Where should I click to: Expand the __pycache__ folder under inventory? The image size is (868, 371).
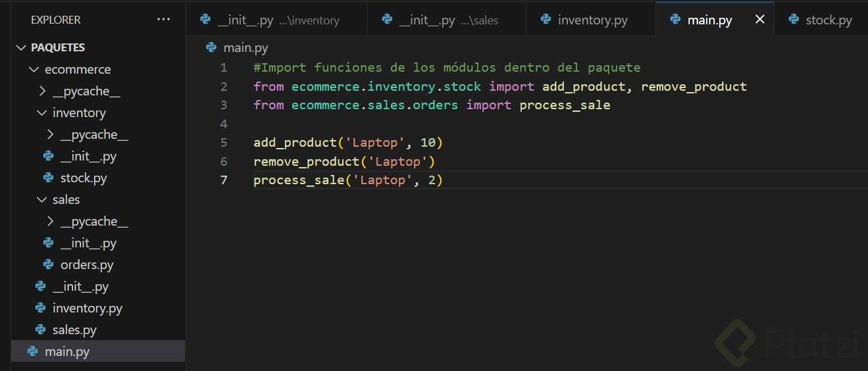[51, 134]
